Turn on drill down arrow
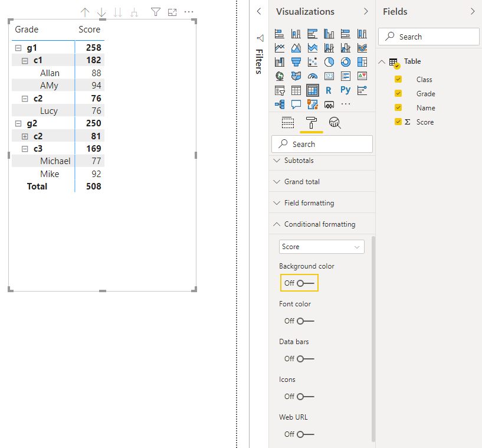The width and height of the screenshot is (482, 448). pos(101,12)
